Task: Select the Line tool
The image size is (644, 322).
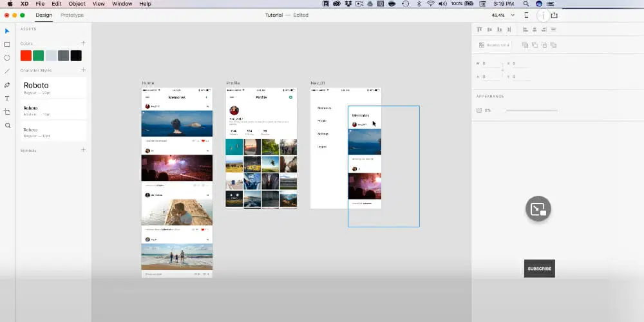Action: 7,71
